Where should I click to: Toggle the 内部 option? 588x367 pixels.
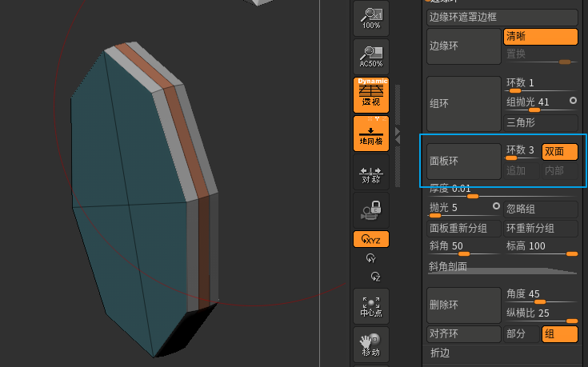coord(559,171)
